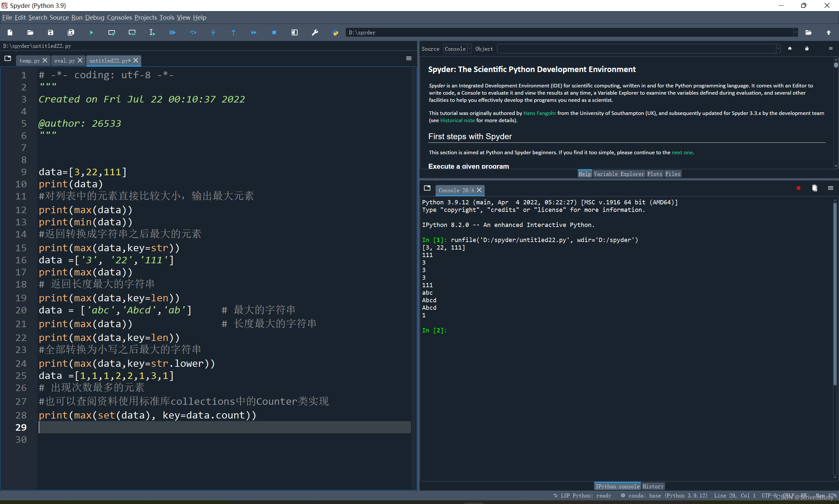Interrupt the kernel with red stop button
Viewport: 839px width, 504px height.
point(798,188)
